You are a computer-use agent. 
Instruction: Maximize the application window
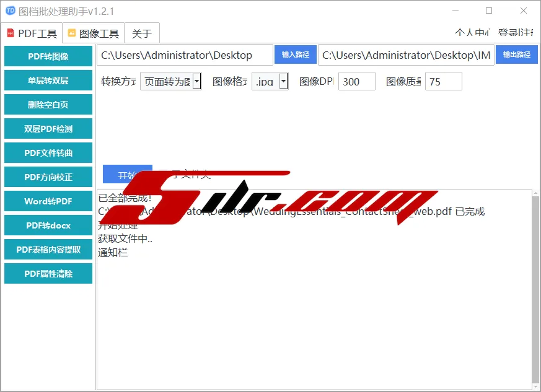pos(489,11)
